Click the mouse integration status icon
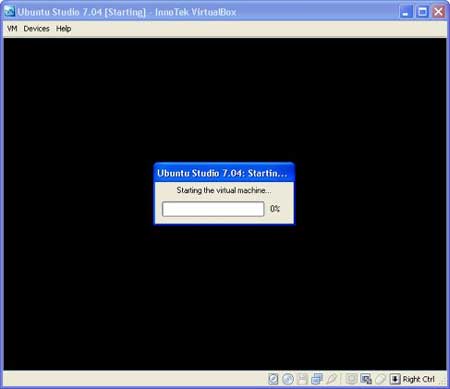 point(380,379)
